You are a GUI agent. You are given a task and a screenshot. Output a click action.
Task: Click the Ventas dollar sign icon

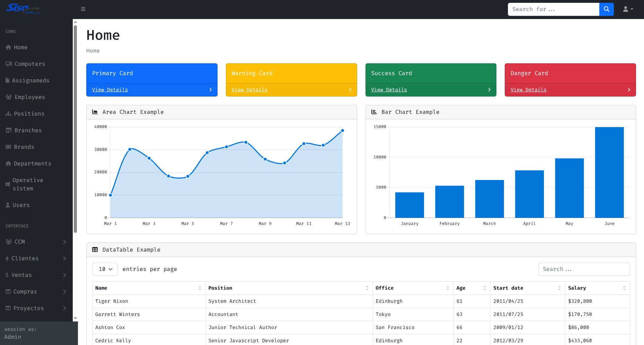point(7,275)
